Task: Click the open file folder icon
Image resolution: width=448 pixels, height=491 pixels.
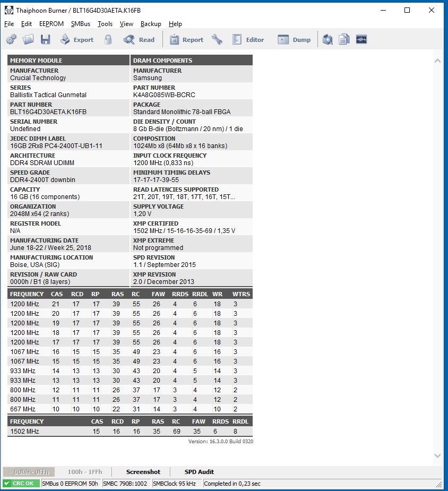Action: [28, 39]
